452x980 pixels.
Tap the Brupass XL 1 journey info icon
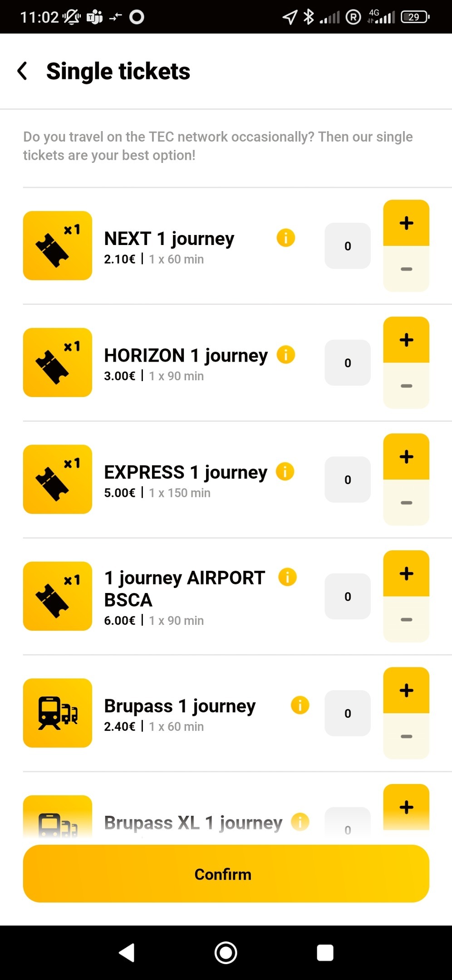coord(300,822)
